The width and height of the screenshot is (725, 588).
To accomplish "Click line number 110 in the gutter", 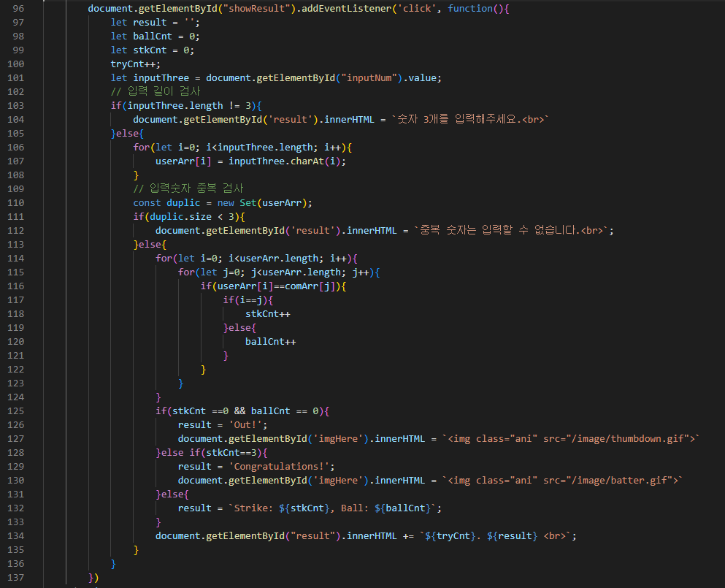I will pos(16,202).
